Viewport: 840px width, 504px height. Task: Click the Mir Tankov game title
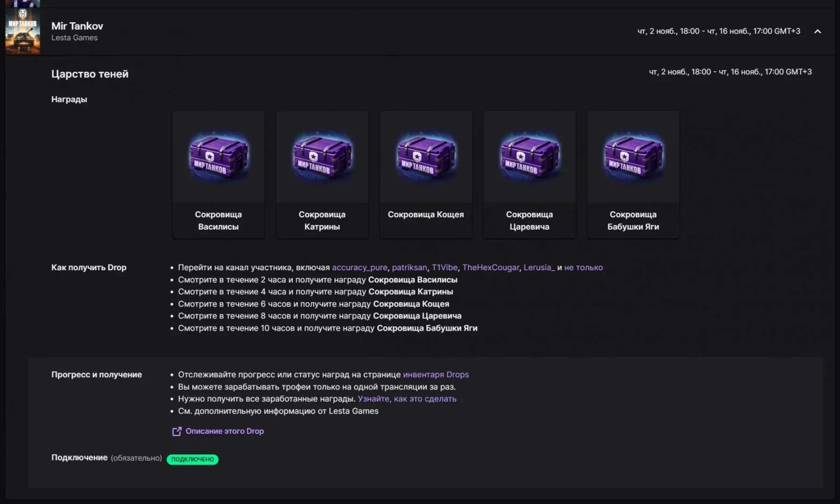(77, 26)
